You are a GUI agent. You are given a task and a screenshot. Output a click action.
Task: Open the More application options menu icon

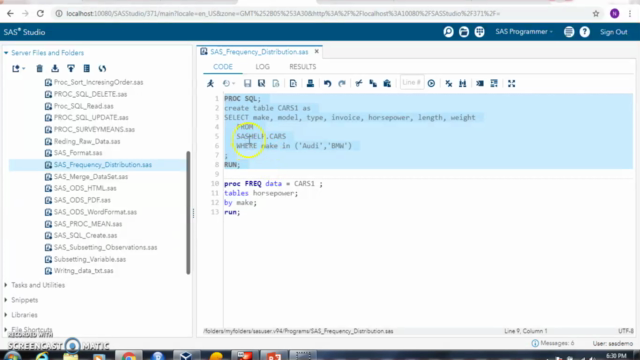pos(569,31)
